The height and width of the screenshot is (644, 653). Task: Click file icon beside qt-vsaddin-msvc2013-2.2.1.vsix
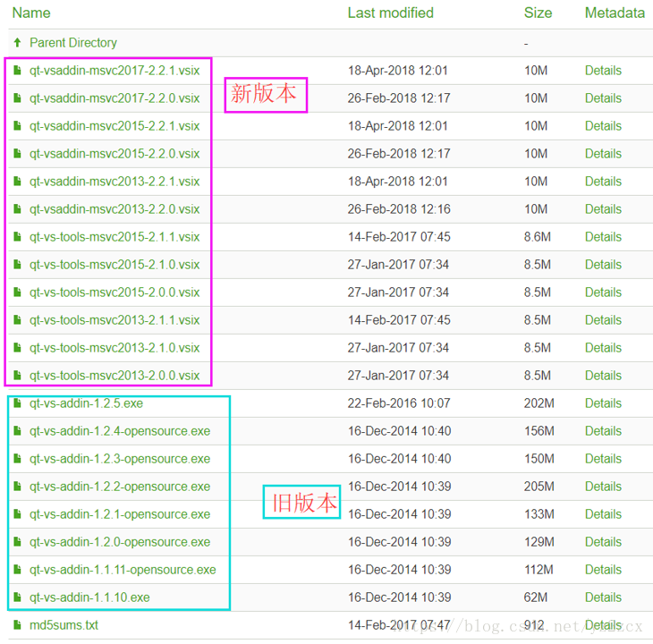tap(18, 181)
